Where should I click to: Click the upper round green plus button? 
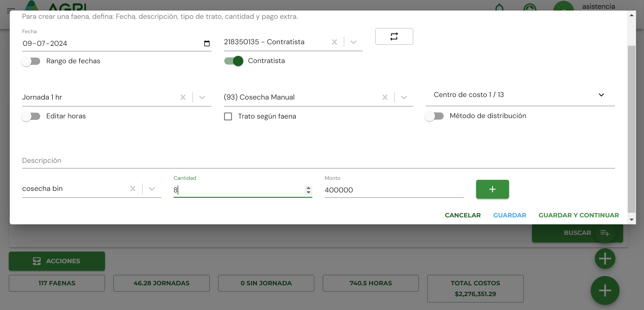click(x=605, y=259)
